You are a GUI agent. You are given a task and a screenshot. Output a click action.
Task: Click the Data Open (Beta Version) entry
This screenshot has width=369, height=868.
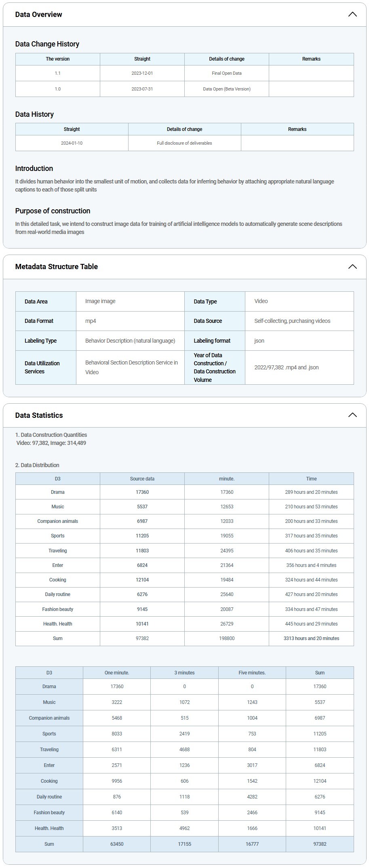coord(226,89)
